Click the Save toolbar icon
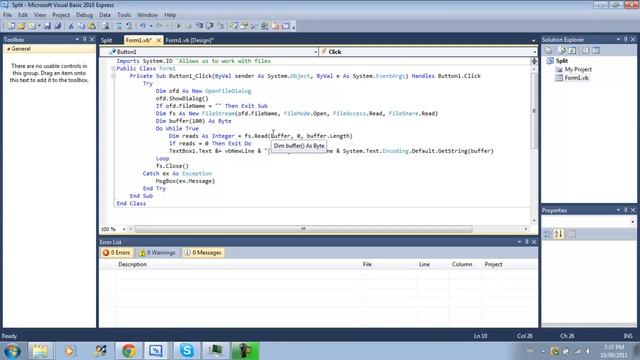640x360 pixels. point(47,26)
